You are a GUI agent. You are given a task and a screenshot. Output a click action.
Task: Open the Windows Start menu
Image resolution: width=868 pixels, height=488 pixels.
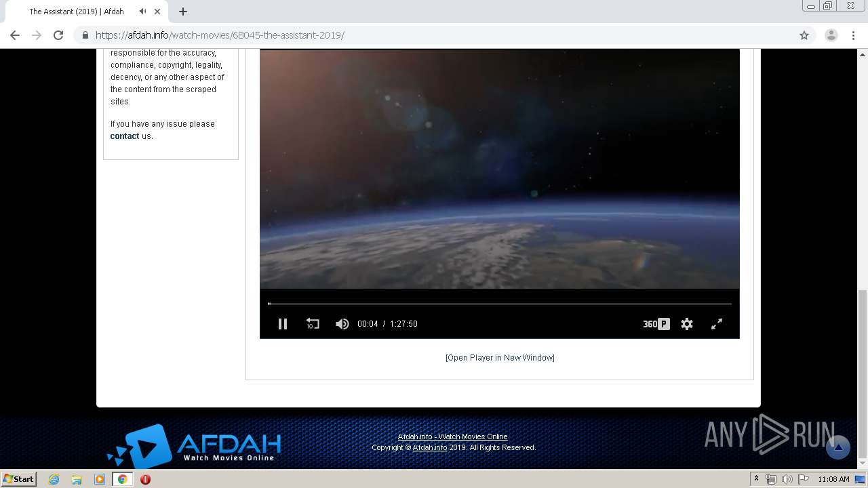pyautogui.click(x=18, y=479)
